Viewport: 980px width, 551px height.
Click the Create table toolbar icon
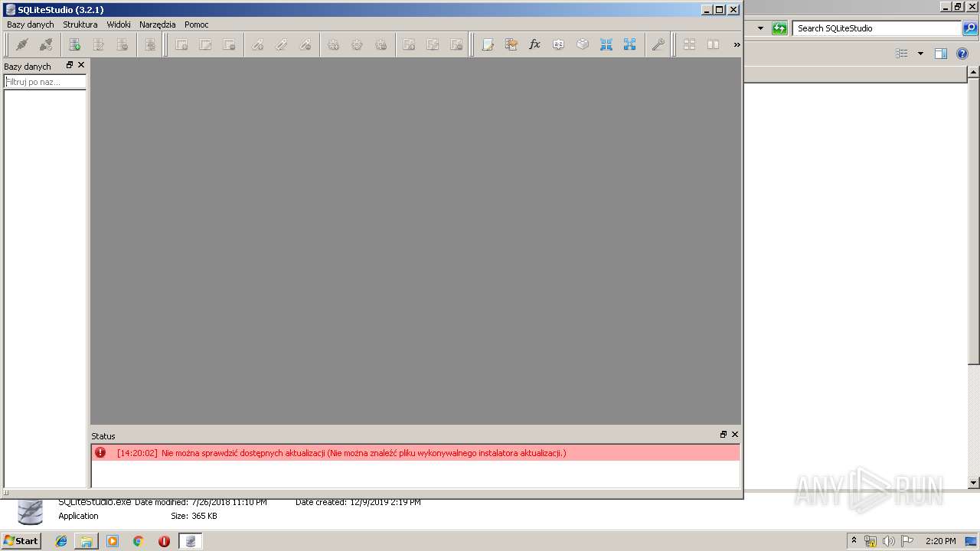[x=181, y=45]
